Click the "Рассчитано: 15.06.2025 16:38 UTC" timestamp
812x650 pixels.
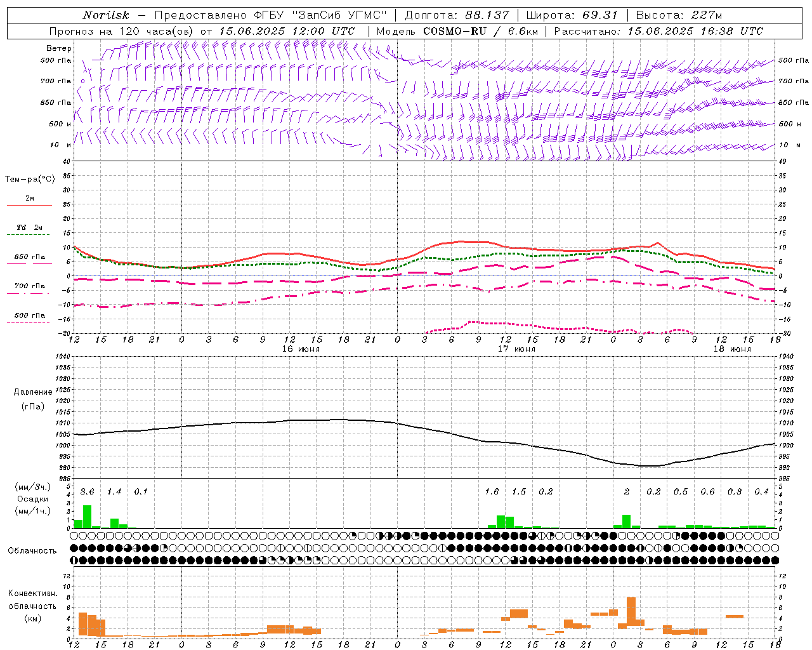(x=658, y=31)
